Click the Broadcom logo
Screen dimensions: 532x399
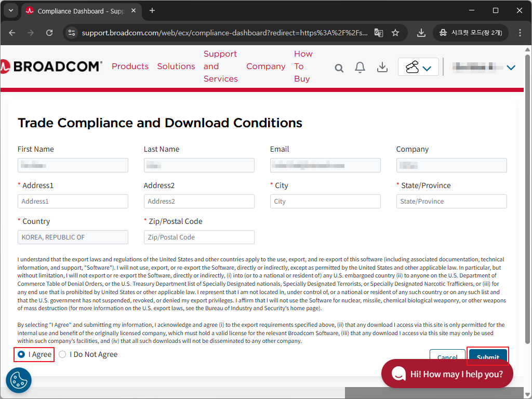pyautogui.click(x=51, y=66)
